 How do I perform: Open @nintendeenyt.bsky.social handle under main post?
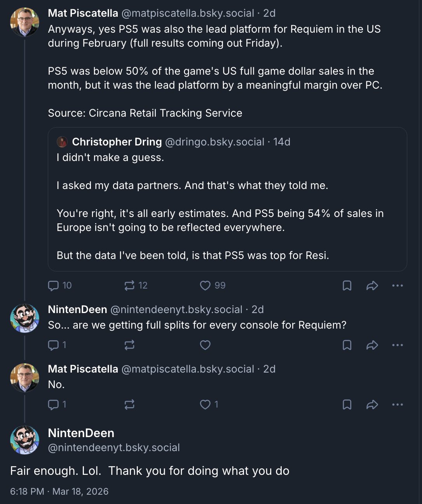(x=114, y=448)
